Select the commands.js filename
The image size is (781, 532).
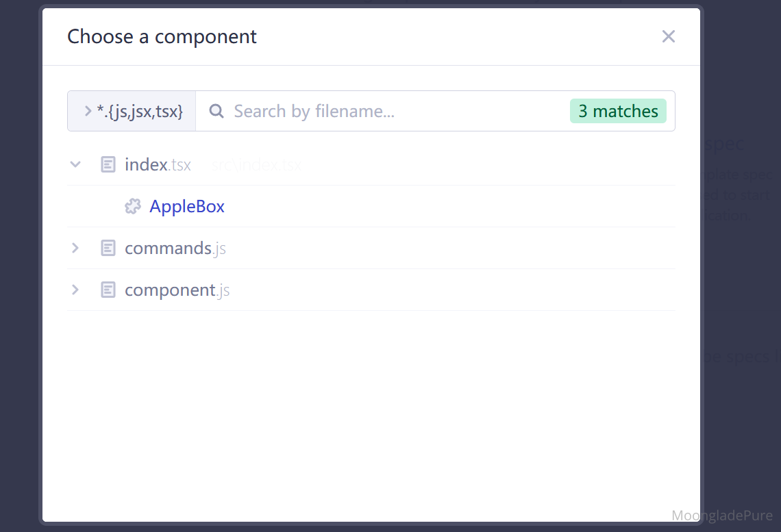(x=175, y=249)
